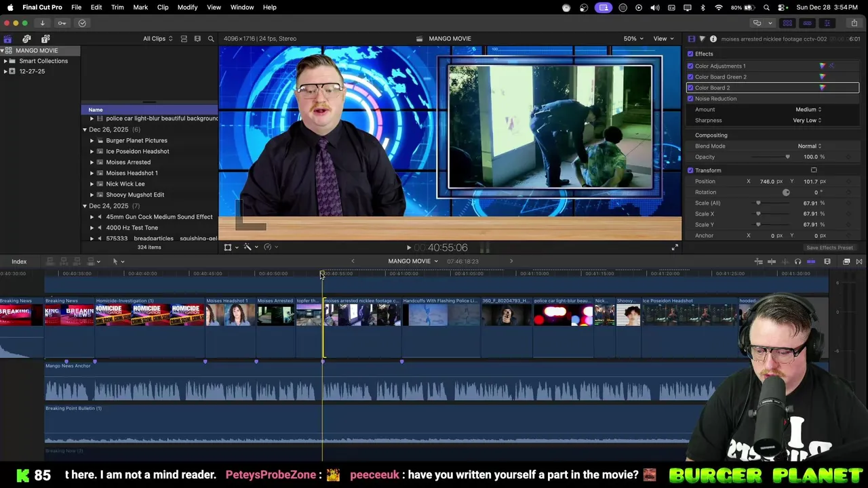The width and height of the screenshot is (868, 488).
Task: Open macOS Control Center icon
Action: click(782, 7)
